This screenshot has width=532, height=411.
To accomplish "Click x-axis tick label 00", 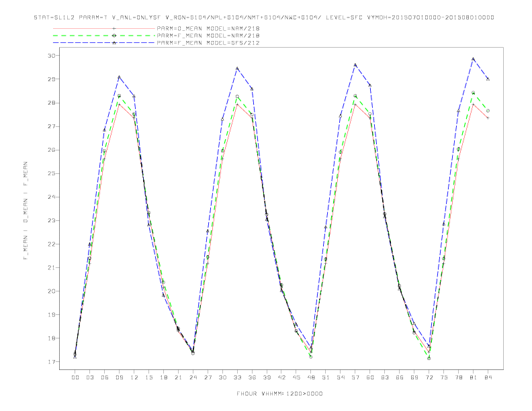I will 75,377.
